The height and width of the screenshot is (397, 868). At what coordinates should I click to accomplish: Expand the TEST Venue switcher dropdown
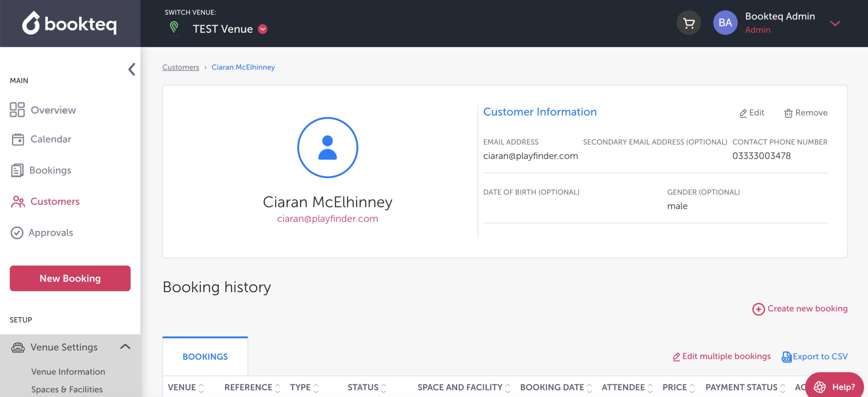pyautogui.click(x=263, y=29)
